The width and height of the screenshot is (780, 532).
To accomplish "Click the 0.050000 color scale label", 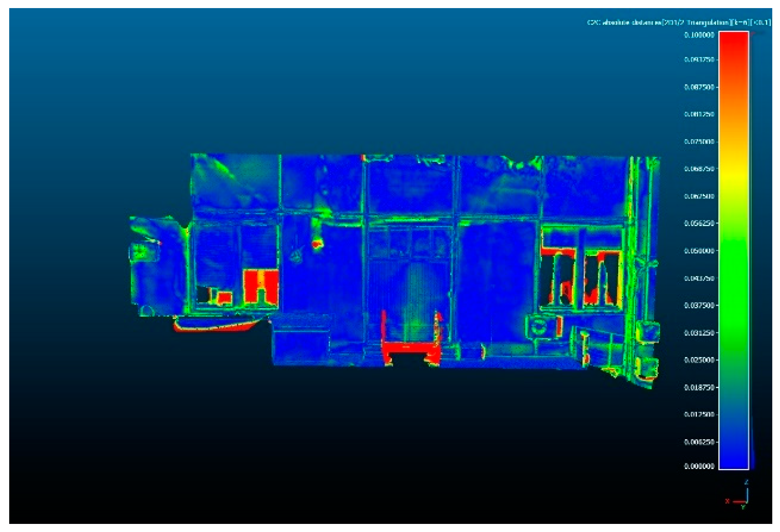I will coord(699,251).
